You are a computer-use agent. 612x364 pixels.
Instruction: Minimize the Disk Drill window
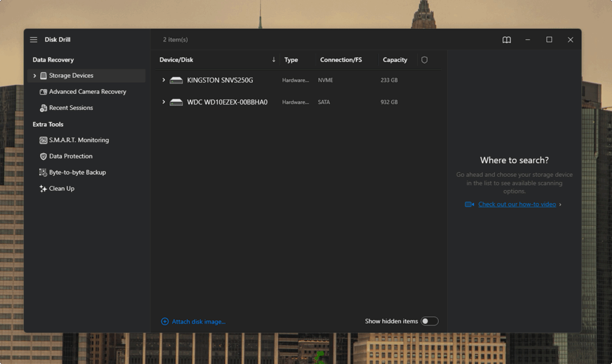pos(528,39)
